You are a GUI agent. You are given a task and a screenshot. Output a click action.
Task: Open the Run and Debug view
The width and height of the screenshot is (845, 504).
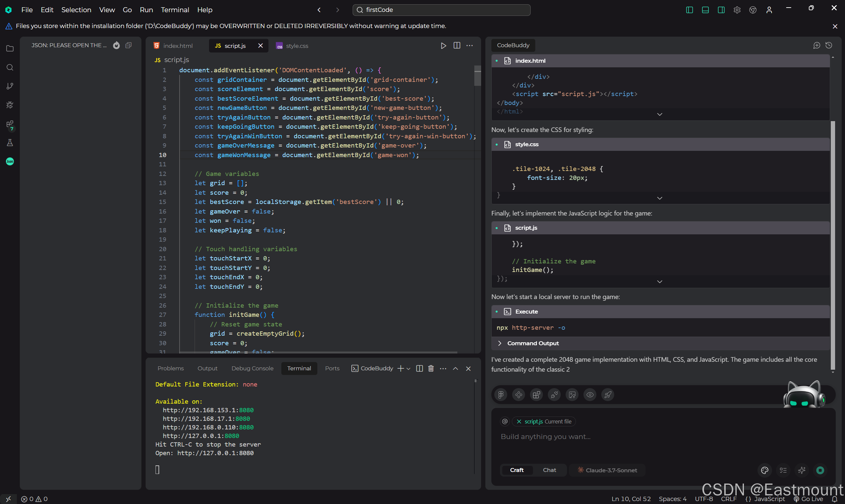pos(10,105)
